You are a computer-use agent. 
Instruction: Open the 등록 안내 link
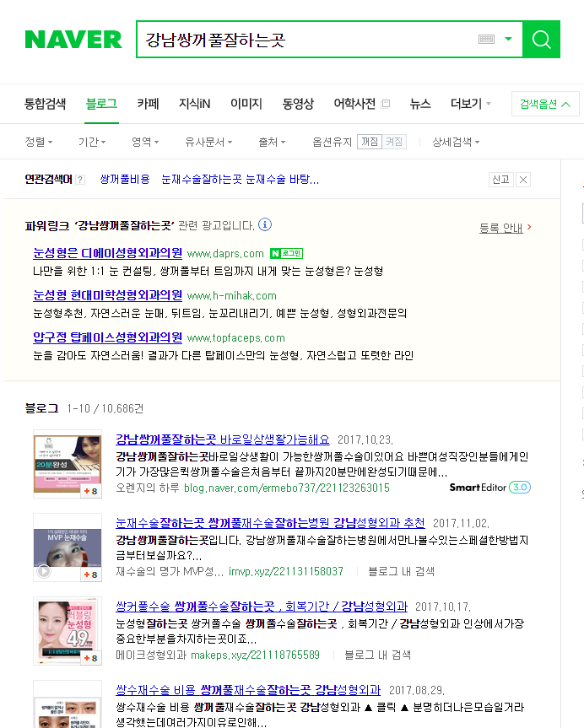tap(505, 228)
